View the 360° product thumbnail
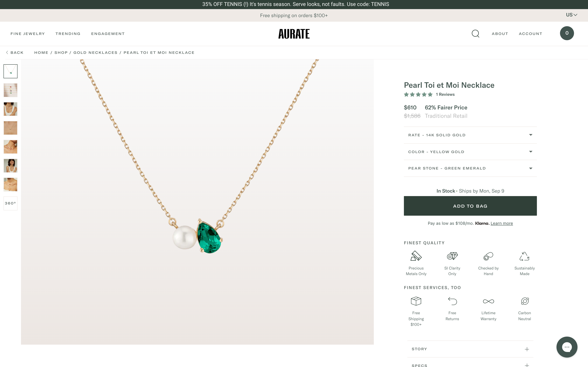 click(10, 203)
